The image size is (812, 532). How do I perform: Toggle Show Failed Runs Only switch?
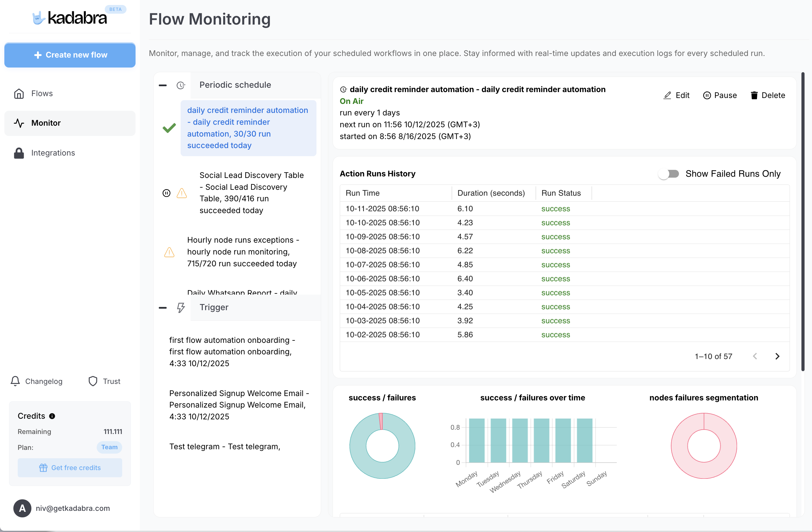[669, 174]
